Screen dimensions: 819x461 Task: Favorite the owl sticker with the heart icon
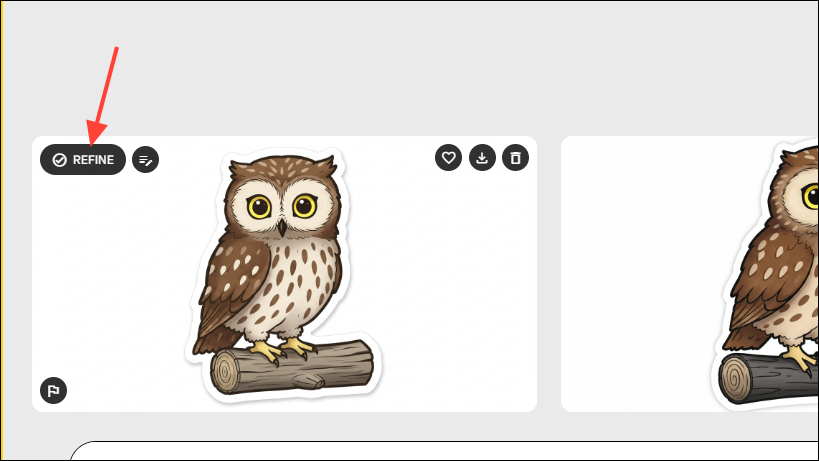pos(448,158)
